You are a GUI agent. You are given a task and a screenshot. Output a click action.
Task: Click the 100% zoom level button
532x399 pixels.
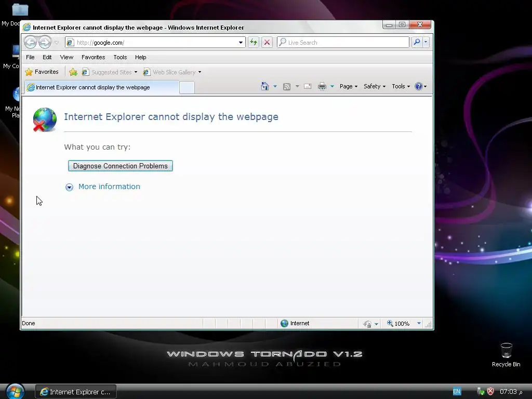tap(398, 324)
